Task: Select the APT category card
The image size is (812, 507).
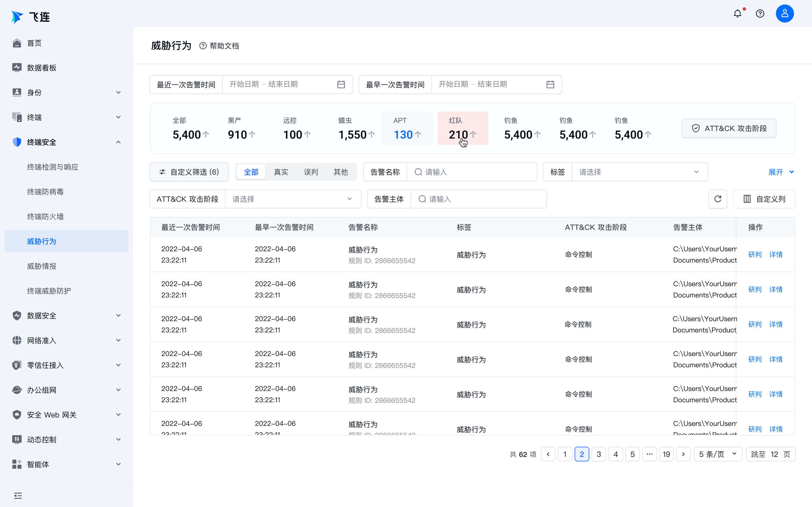Action: click(x=407, y=128)
